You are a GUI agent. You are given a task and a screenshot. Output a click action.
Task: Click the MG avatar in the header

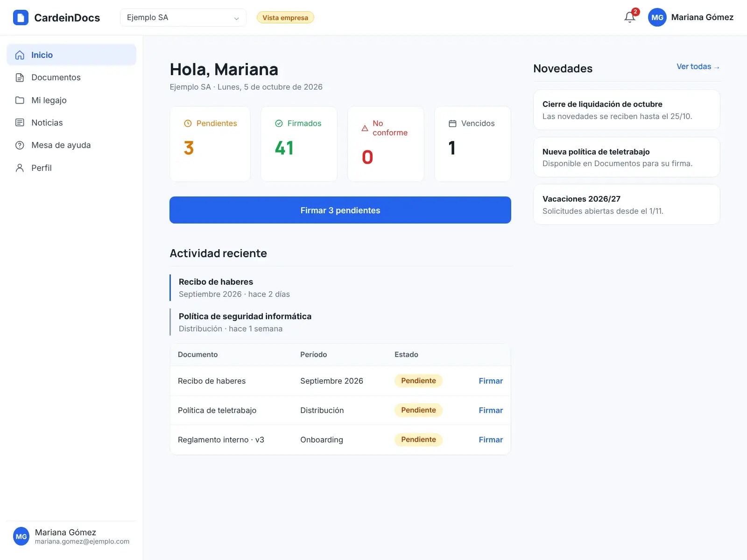coord(657,17)
